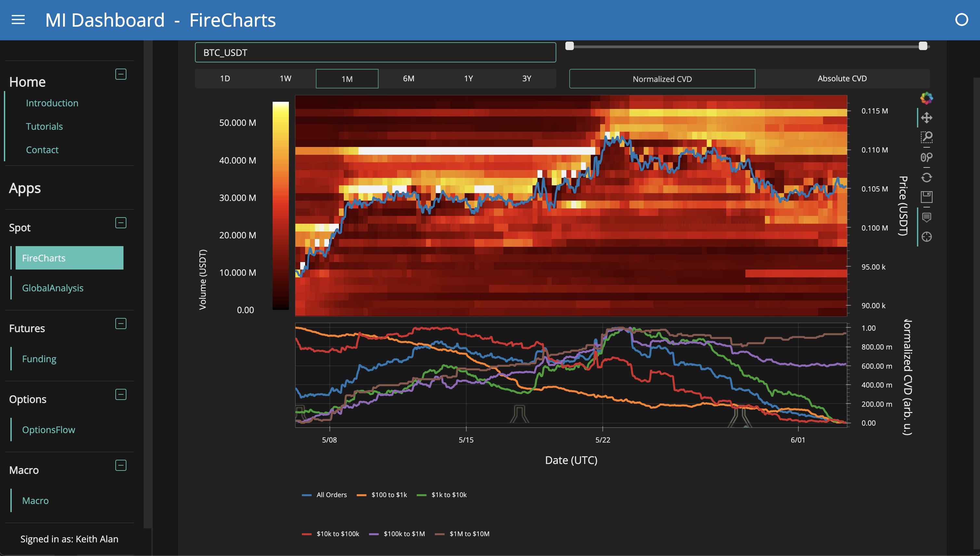The height and width of the screenshot is (556, 980).
Task: Switch to Absolute CVD mode
Action: point(842,79)
